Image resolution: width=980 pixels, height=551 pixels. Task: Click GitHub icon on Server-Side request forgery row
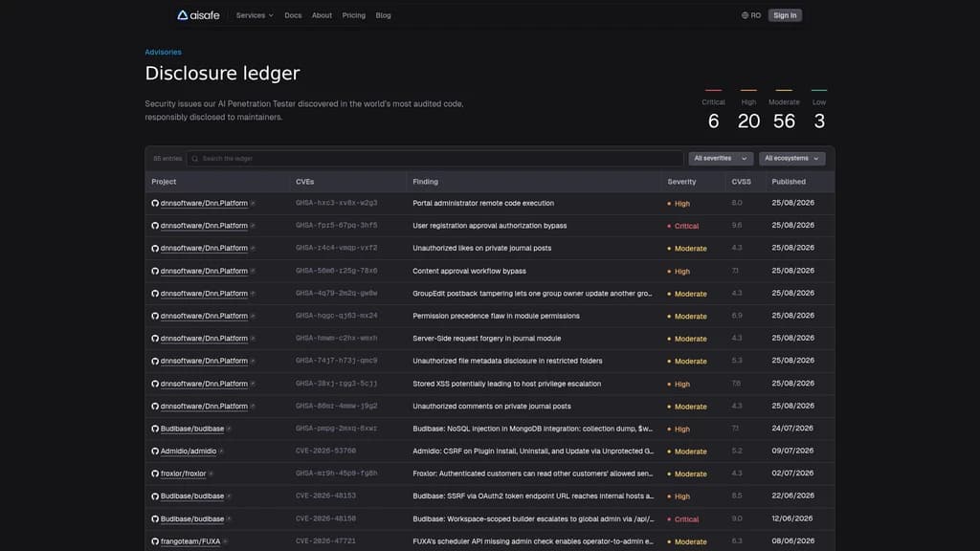[x=155, y=339]
